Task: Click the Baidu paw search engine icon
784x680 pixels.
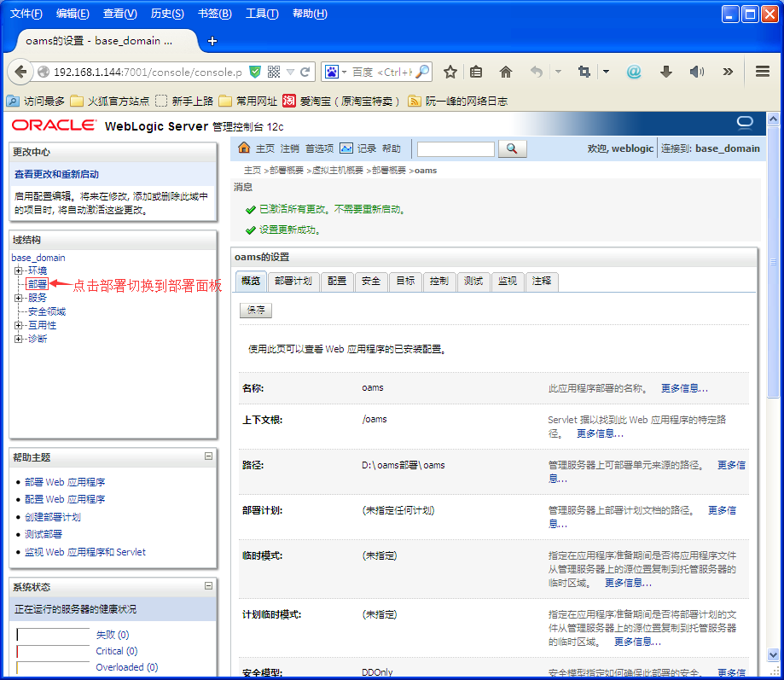Action: click(x=332, y=72)
